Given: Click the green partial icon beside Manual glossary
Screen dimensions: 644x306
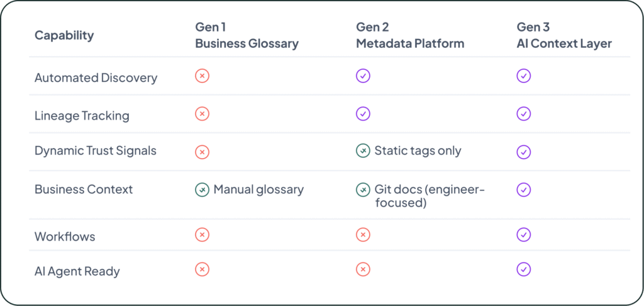Looking at the screenshot, I should (202, 189).
